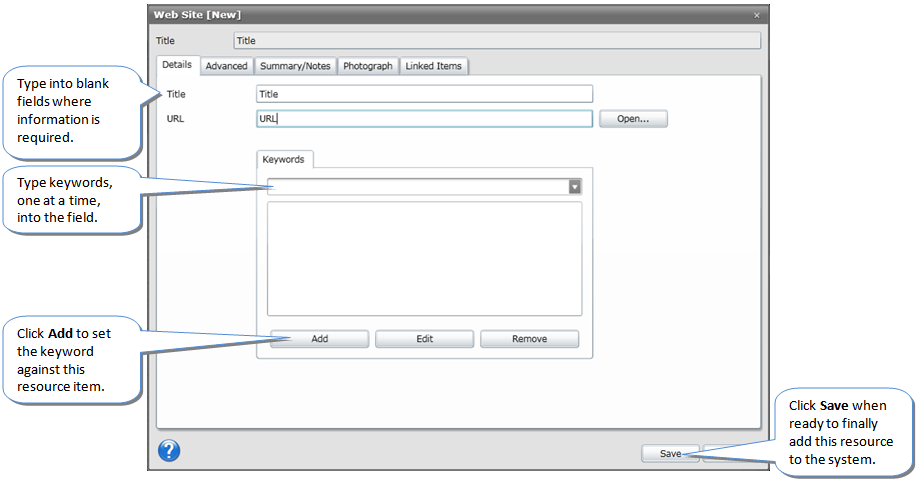Select the Photograph tab
The height and width of the screenshot is (481, 917).
point(367,66)
